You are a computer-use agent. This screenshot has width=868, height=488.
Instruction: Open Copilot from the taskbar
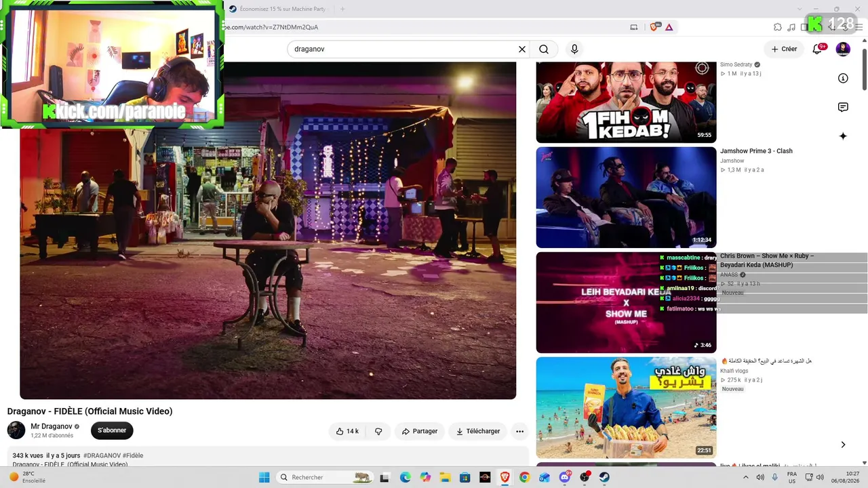point(425,477)
